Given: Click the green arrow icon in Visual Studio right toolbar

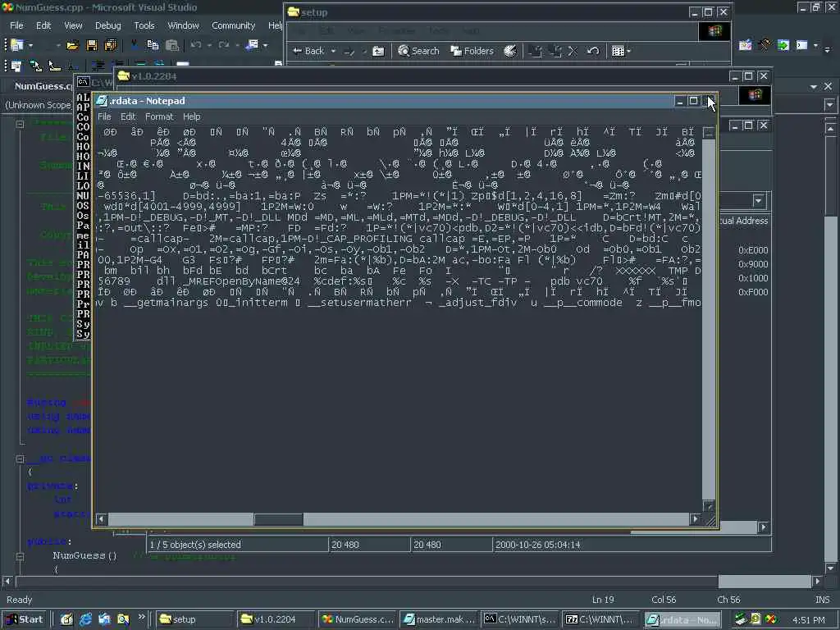Looking at the screenshot, I should pyautogui.click(x=783, y=46).
